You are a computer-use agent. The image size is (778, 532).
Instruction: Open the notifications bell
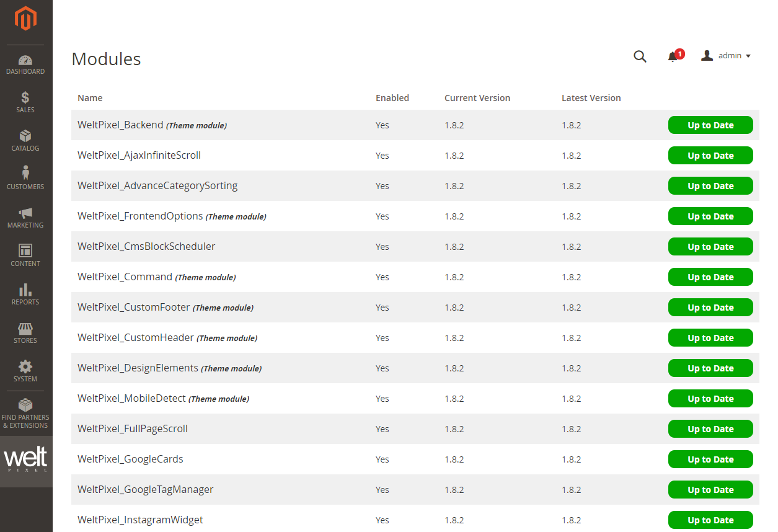673,57
